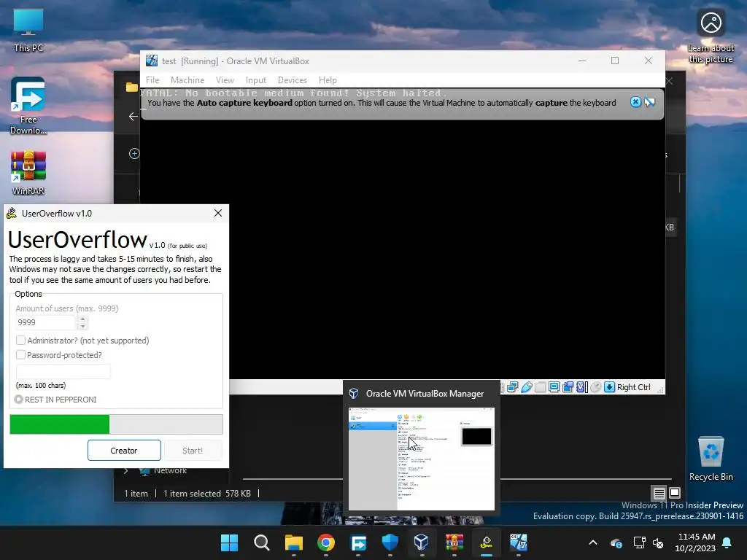Dismiss the auto capture keyboard notification
This screenshot has width=747, height=560.
tap(635, 102)
